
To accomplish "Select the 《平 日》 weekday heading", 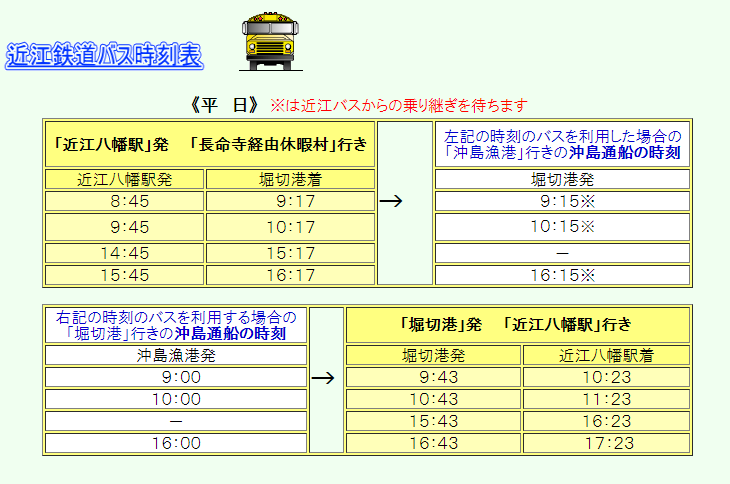I will coord(225,105).
